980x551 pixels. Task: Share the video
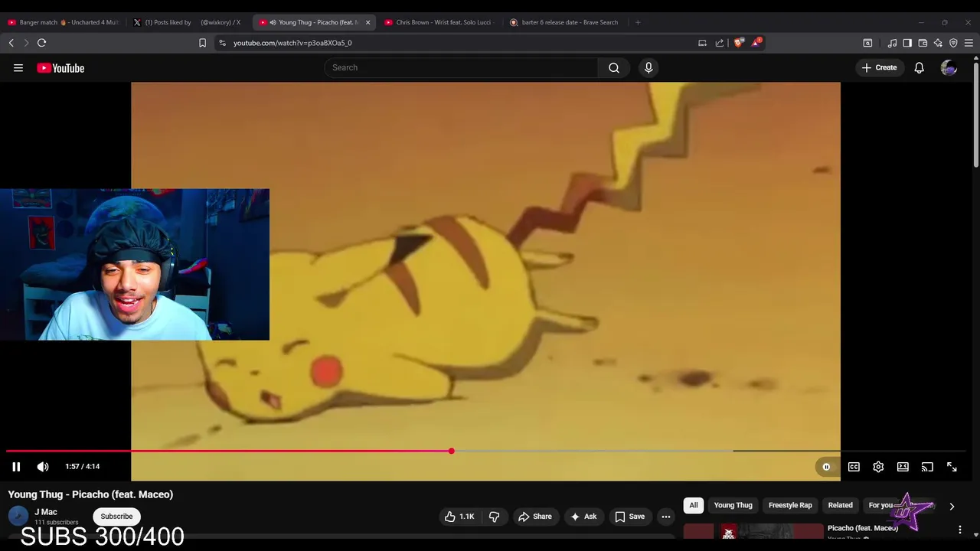tap(534, 517)
